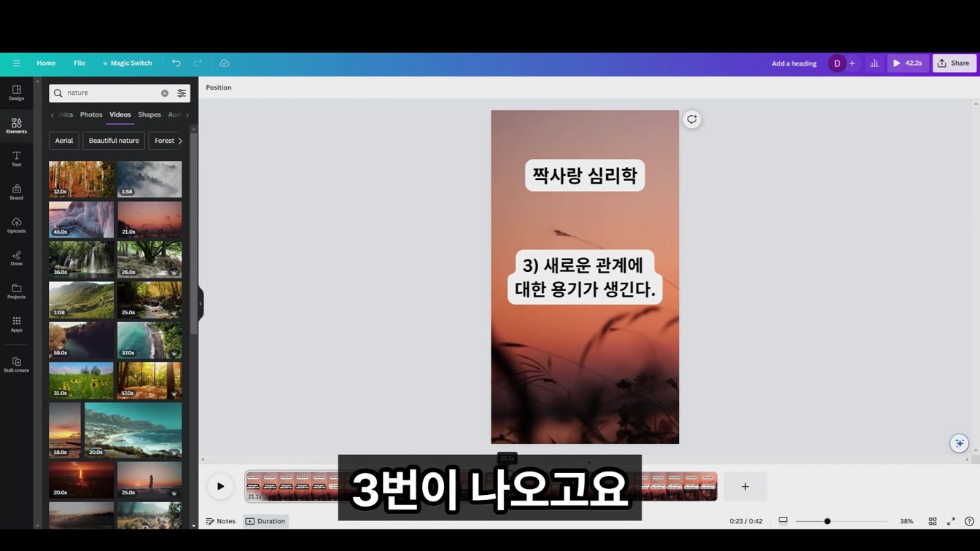980x551 pixels.
Task: Select the 30.0s coastal town video
Action: coord(133,430)
